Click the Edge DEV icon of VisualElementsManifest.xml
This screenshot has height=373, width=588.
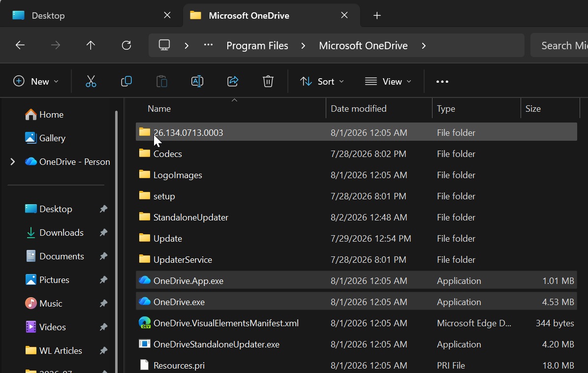point(144,323)
